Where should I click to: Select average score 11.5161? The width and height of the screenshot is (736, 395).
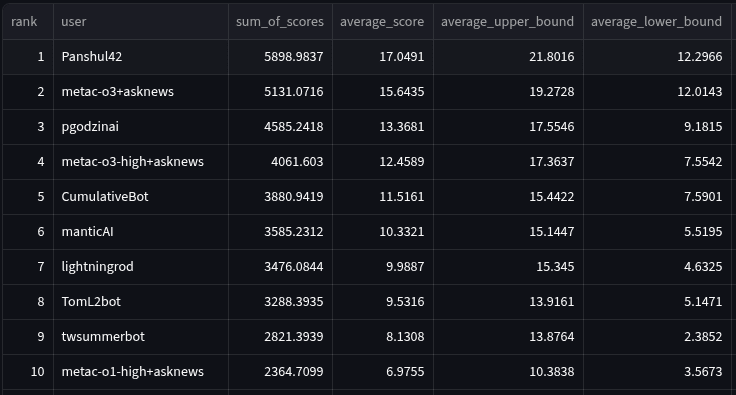[383, 197]
